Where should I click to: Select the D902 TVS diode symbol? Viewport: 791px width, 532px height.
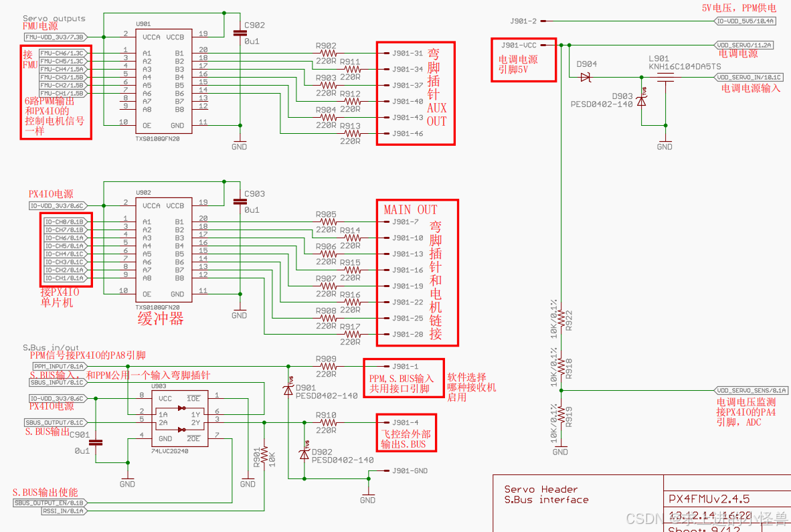pos(304,453)
